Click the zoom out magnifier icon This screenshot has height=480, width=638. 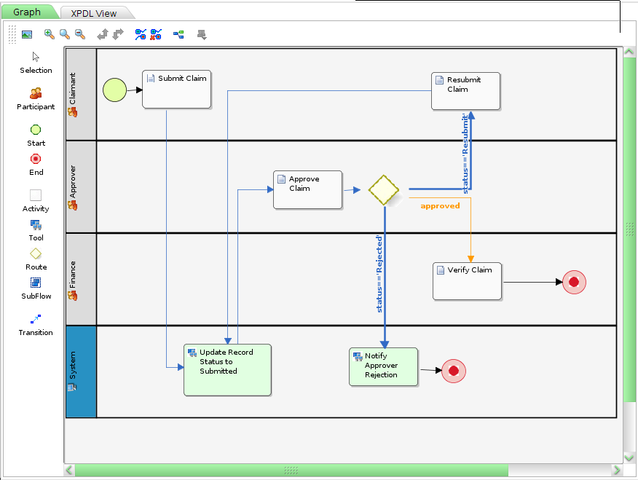tap(80, 34)
